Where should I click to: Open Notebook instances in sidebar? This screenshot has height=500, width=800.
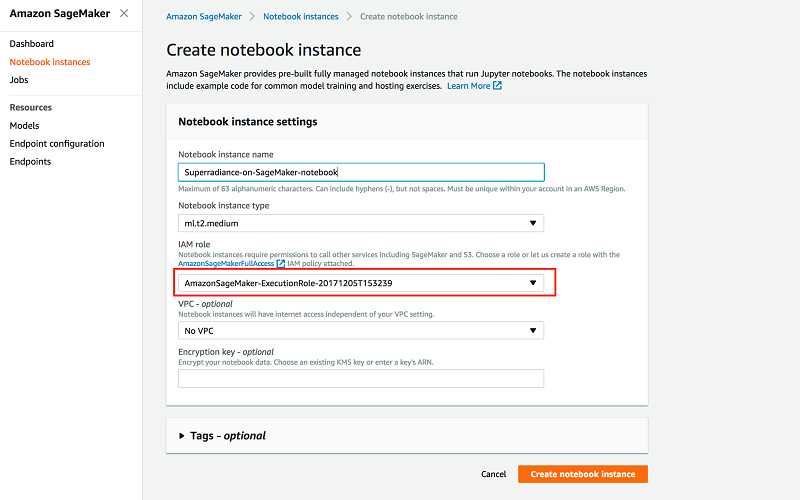50,62
